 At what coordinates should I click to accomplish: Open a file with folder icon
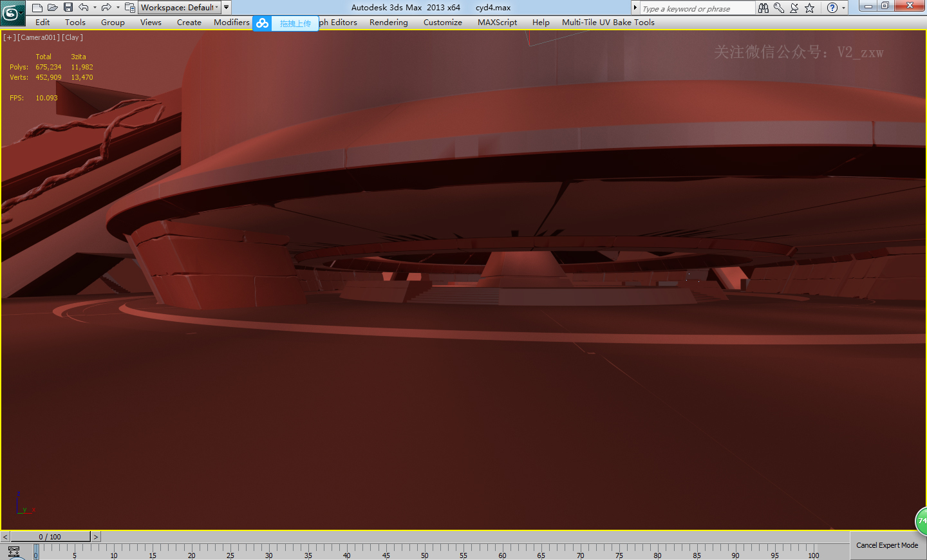pos(53,8)
